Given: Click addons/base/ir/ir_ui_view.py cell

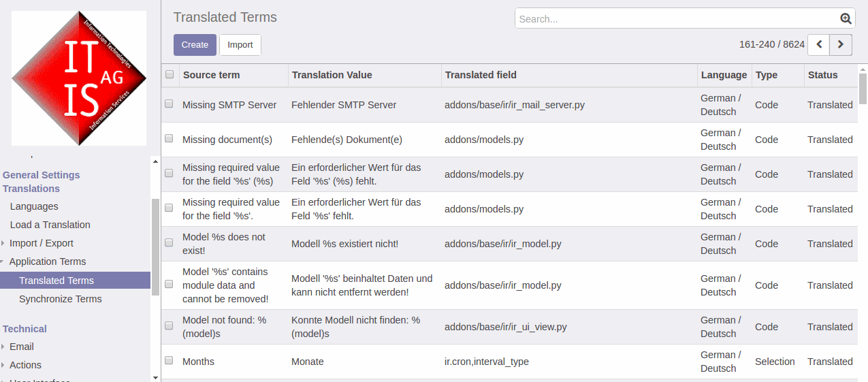Looking at the screenshot, I should click(506, 327).
